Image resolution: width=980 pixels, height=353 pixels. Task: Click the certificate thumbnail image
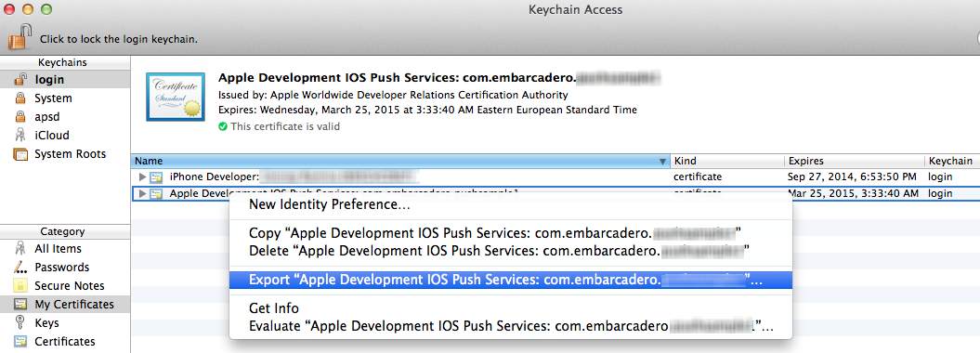tap(175, 97)
